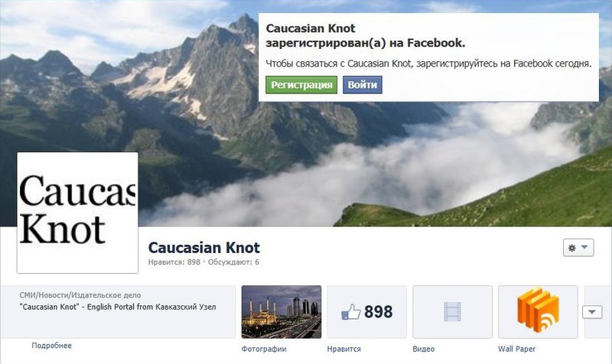Open the orange Wall Paper RSS icon

538,310
